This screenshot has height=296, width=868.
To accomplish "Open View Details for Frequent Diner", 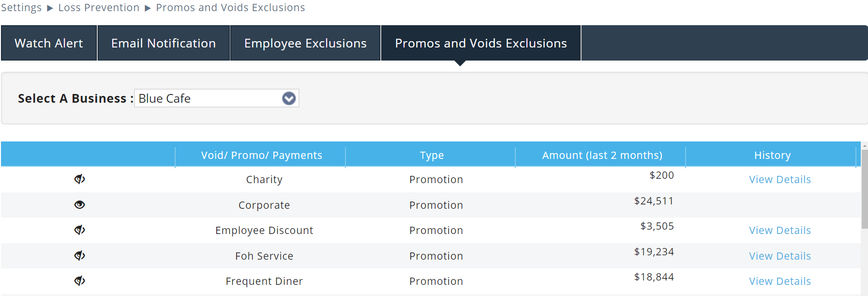I will tap(779, 281).
